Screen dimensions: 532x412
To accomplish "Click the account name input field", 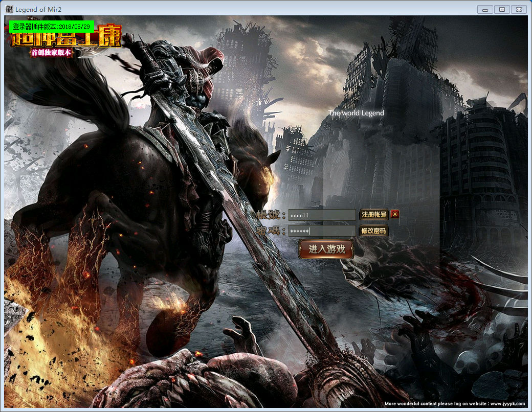I will pyautogui.click(x=322, y=215).
